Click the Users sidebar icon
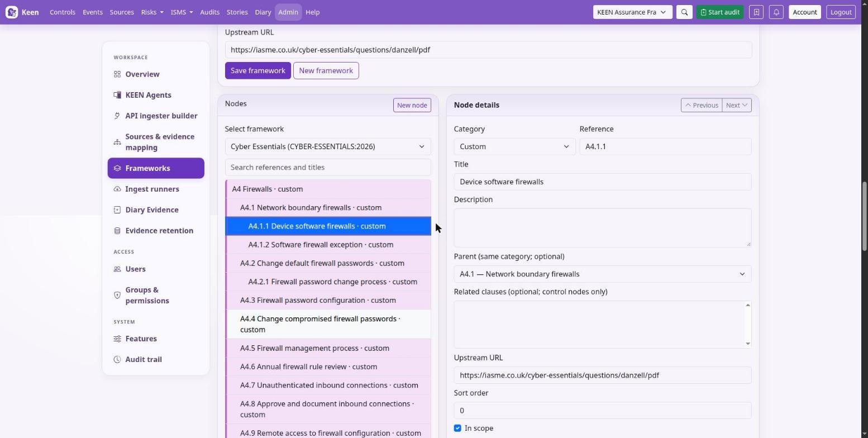868x438 pixels. [x=117, y=269]
